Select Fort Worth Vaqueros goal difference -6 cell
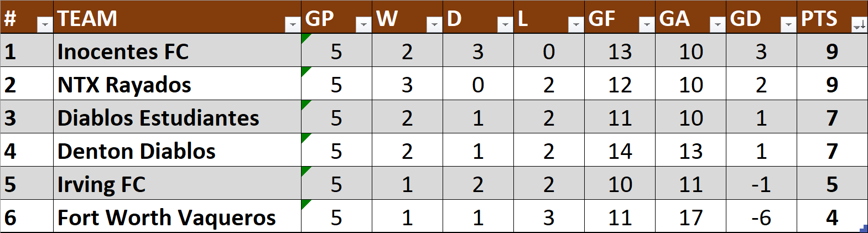This screenshot has width=868, height=233. tap(761, 217)
